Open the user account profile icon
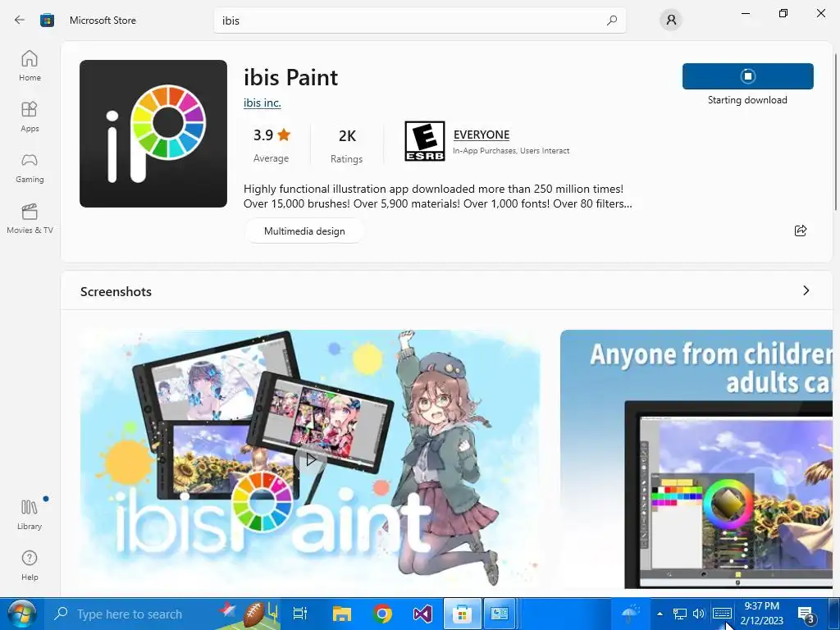Screen dimensions: 840x630 pyautogui.click(x=671, y=21)
